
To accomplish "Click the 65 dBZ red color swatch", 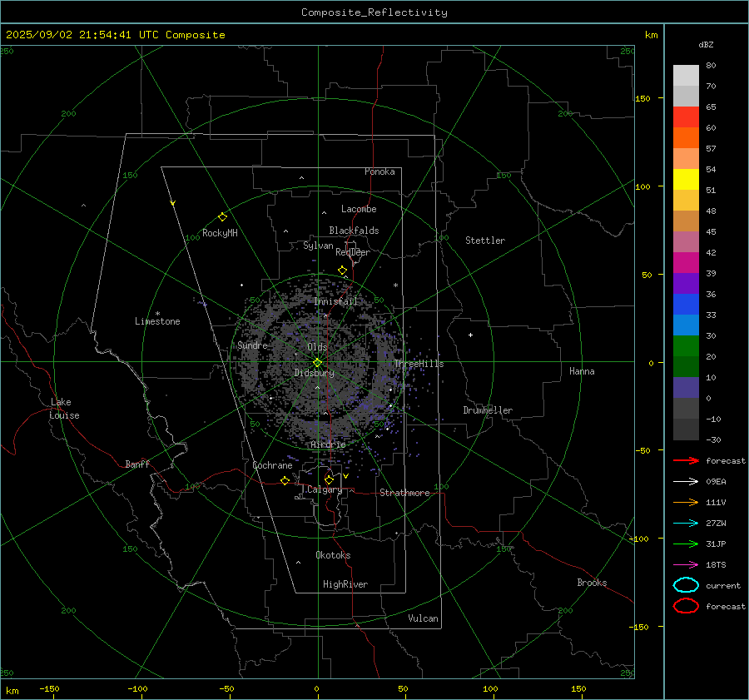I will click(x=686, y=117).
